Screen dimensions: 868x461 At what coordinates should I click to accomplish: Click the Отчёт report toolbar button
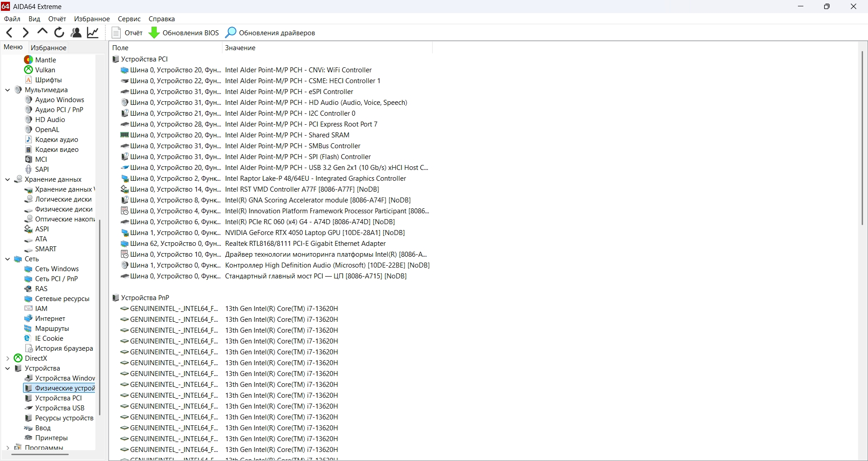[x=127, y=33]
